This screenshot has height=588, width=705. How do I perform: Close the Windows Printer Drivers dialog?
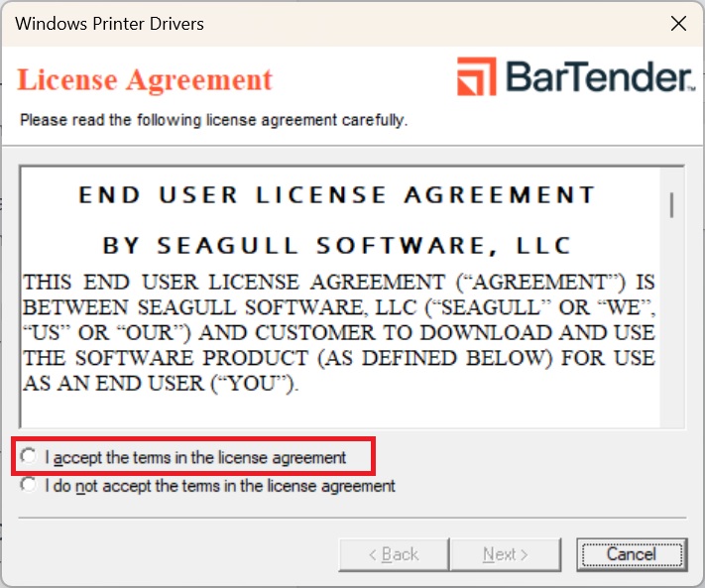(678, 23)
